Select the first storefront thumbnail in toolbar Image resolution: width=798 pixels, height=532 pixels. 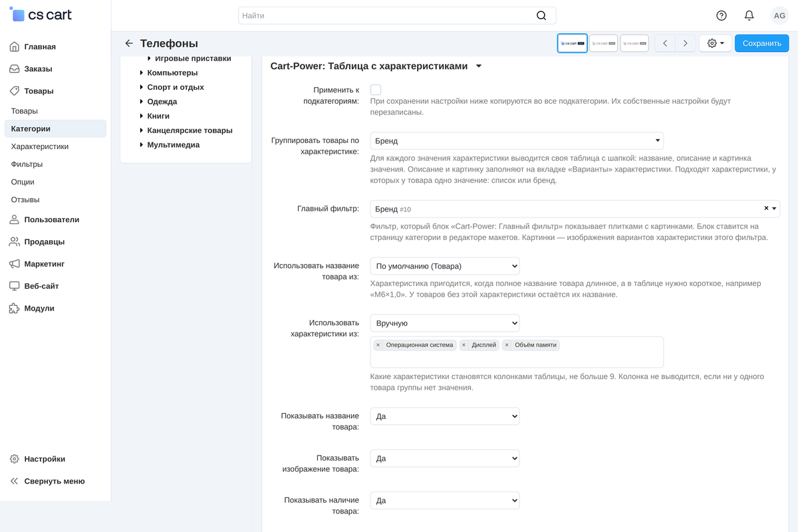572,43
